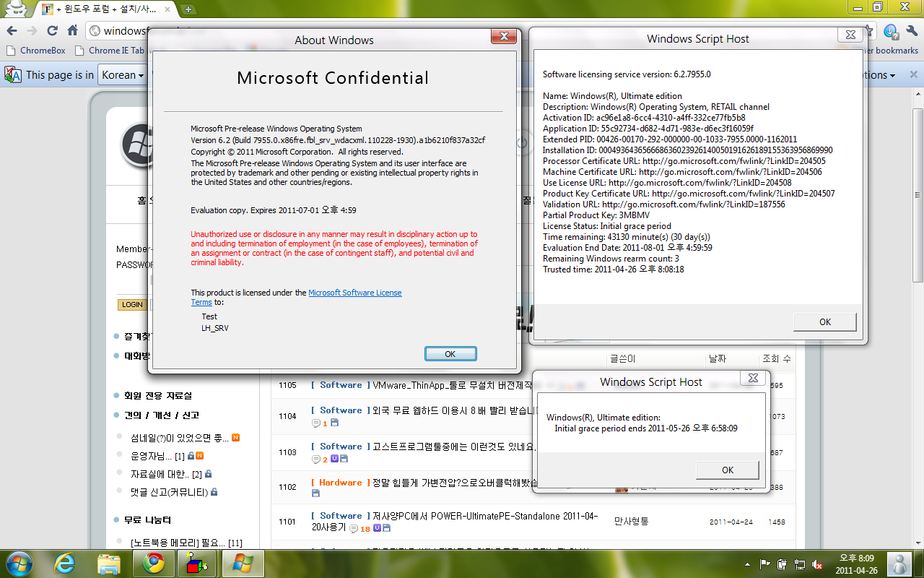Open the 댓글 신고(커뮤니티) link

click(x=169, y=492)
